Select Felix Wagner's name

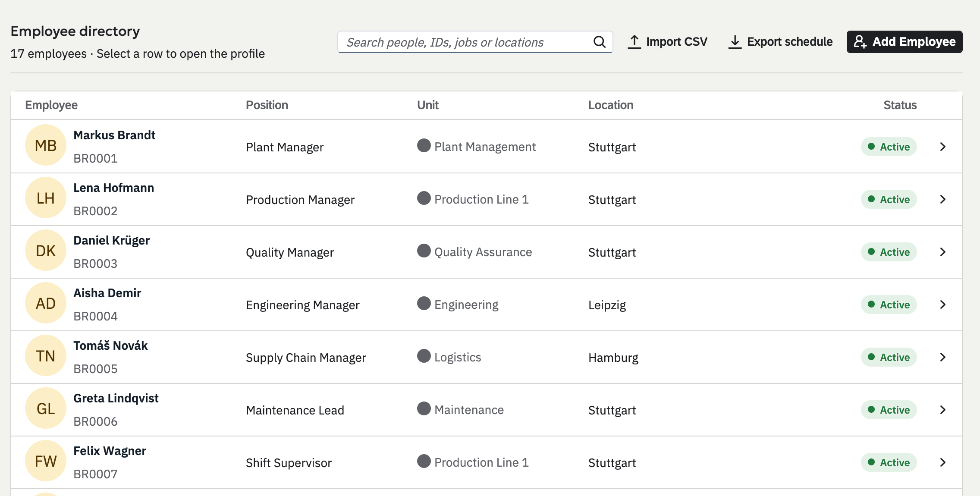(110, 451)
